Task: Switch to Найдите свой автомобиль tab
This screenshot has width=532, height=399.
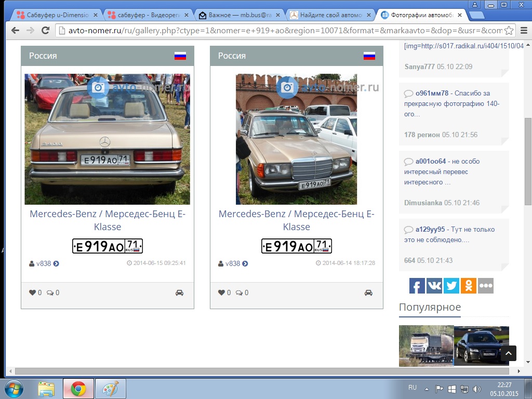Action: point(331,15)
